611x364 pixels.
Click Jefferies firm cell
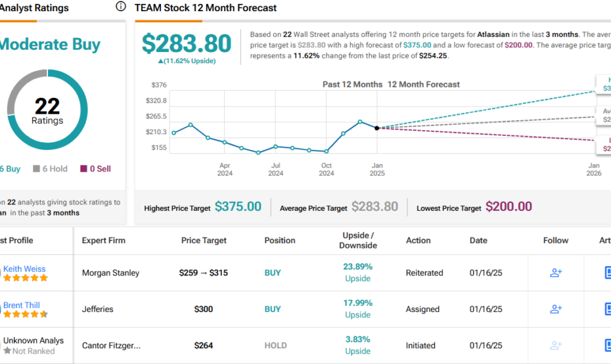point(97,309)
